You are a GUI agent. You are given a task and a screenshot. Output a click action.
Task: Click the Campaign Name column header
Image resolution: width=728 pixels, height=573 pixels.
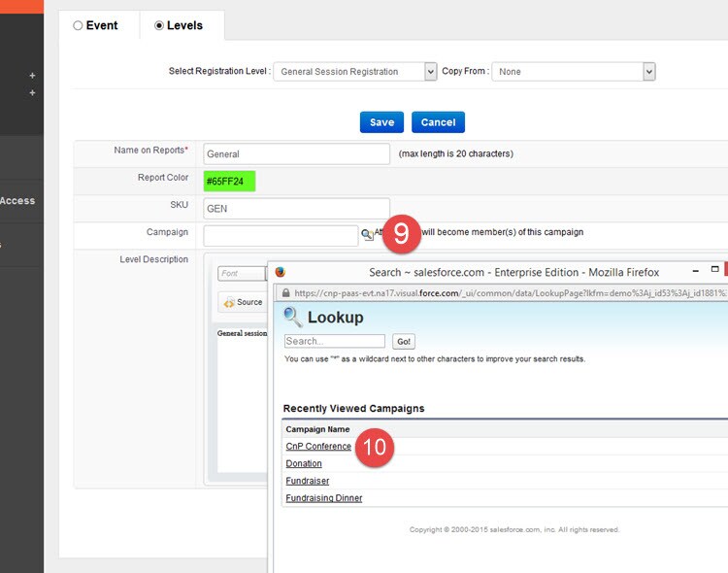[317, 429]
